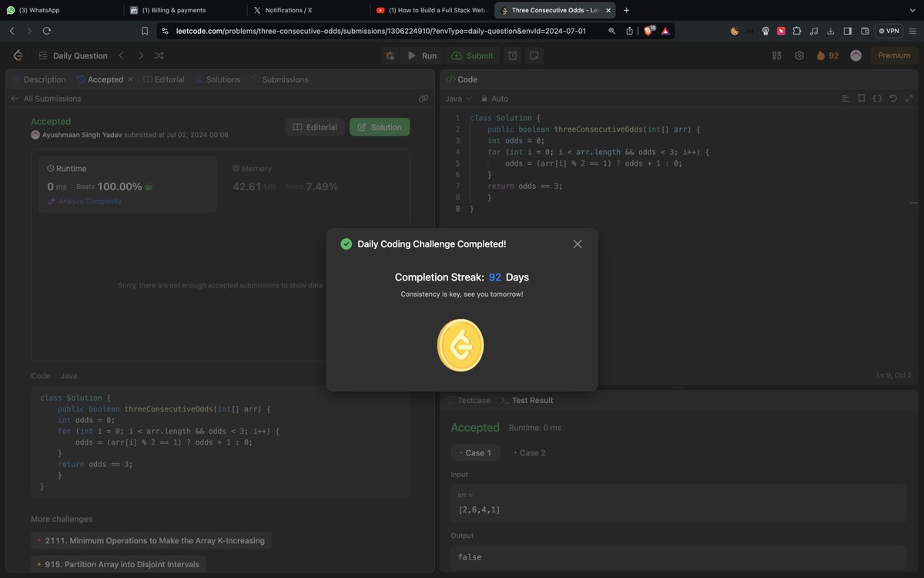
Task: Open author Ayushmaan Singh Yadav profile
Action: [x=82, y=135]
